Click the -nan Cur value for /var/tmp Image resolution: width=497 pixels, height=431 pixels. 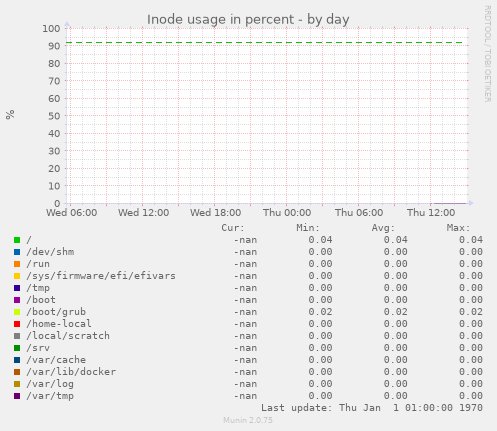click(x=245, y=396)
